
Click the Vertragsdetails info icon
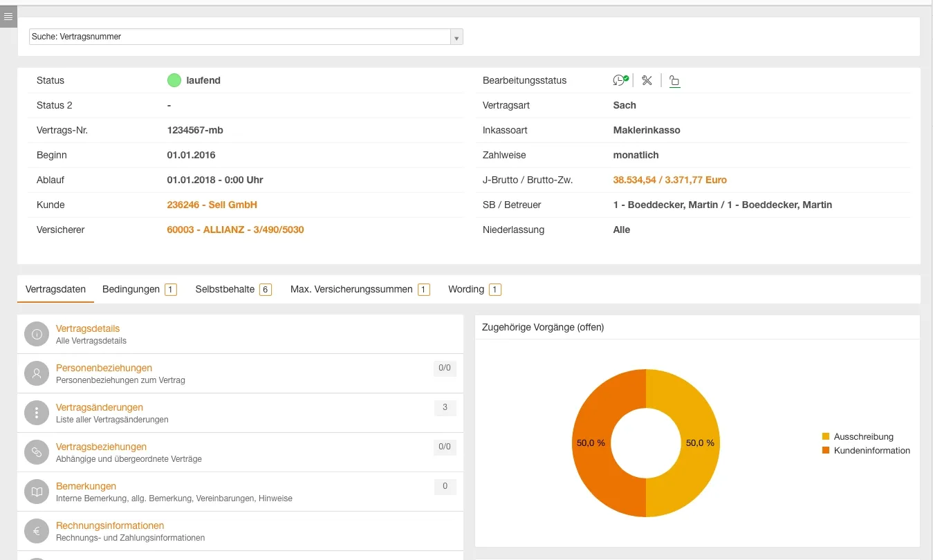coord(37,334)
